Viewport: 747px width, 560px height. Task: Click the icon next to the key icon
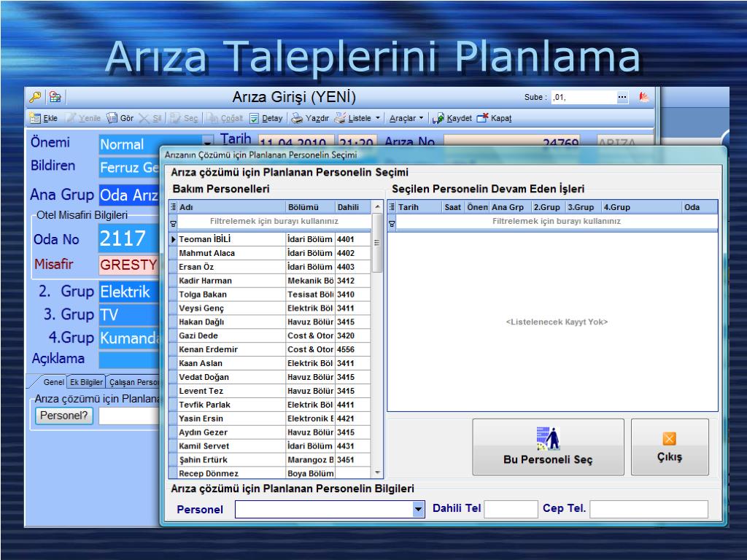(55, 97)
